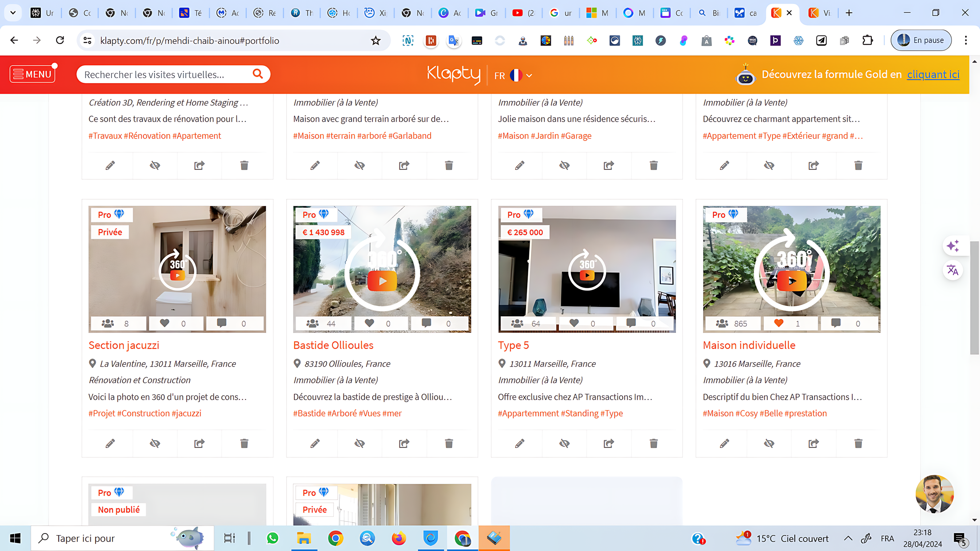Delete the #Maison #terrain #arboré tour
The image size is (980, 551).
[449, 165]
